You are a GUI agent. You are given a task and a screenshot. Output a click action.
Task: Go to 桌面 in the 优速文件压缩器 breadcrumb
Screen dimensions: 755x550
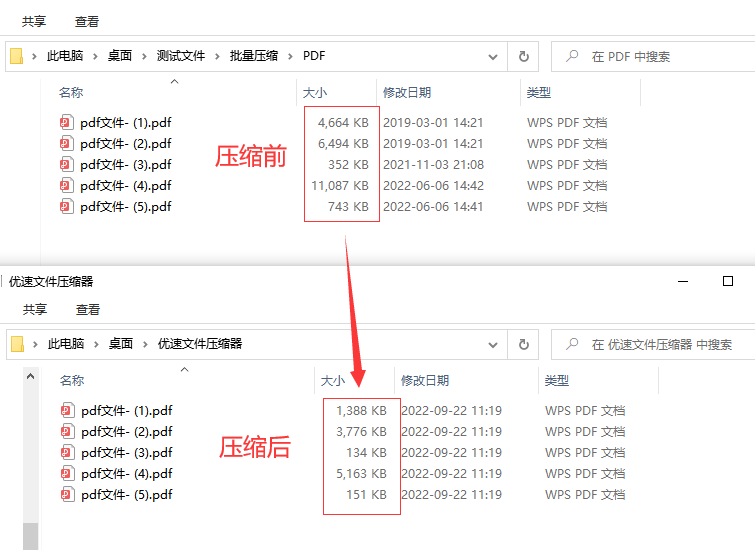(121, 344)
